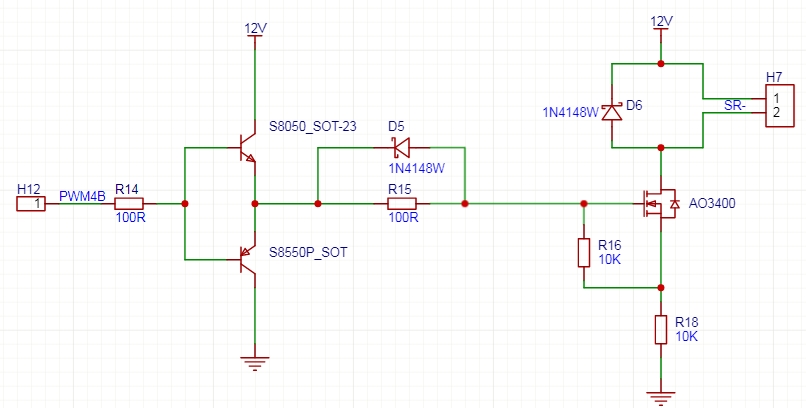Click the 10K value of R18
Screen dimensions: 806x408
pos(686,337)
